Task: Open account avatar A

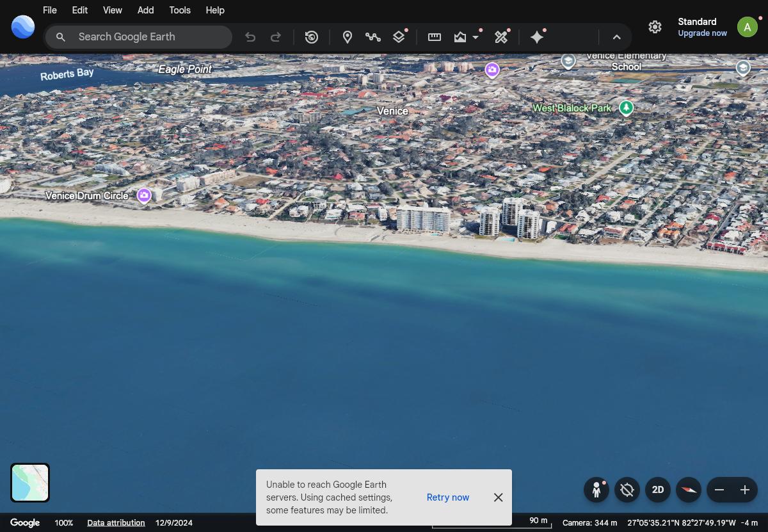Action: tap(748, 27)
